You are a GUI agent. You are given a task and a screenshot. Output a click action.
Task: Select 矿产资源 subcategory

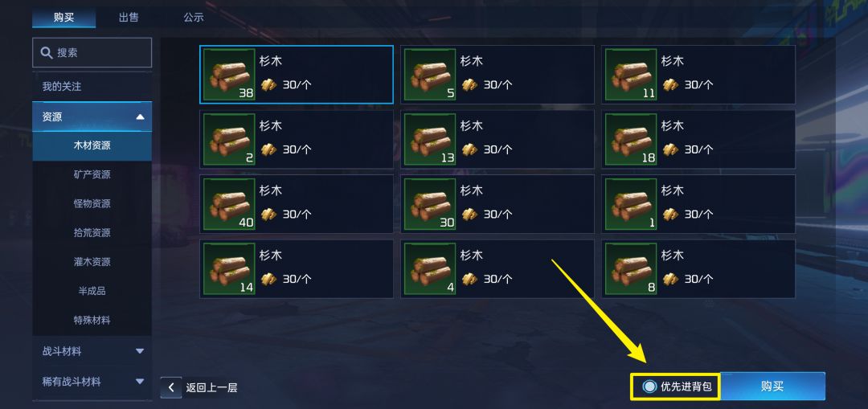tap(92, 174)
